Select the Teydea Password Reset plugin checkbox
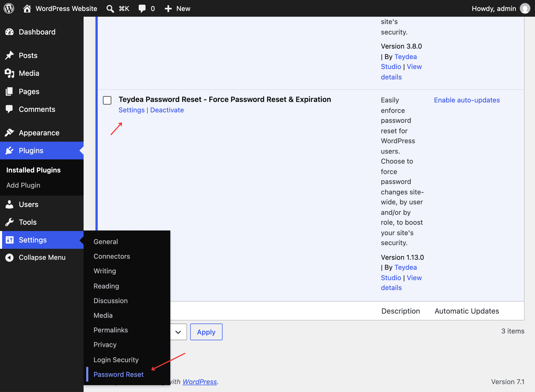 [x=107, y=100]
